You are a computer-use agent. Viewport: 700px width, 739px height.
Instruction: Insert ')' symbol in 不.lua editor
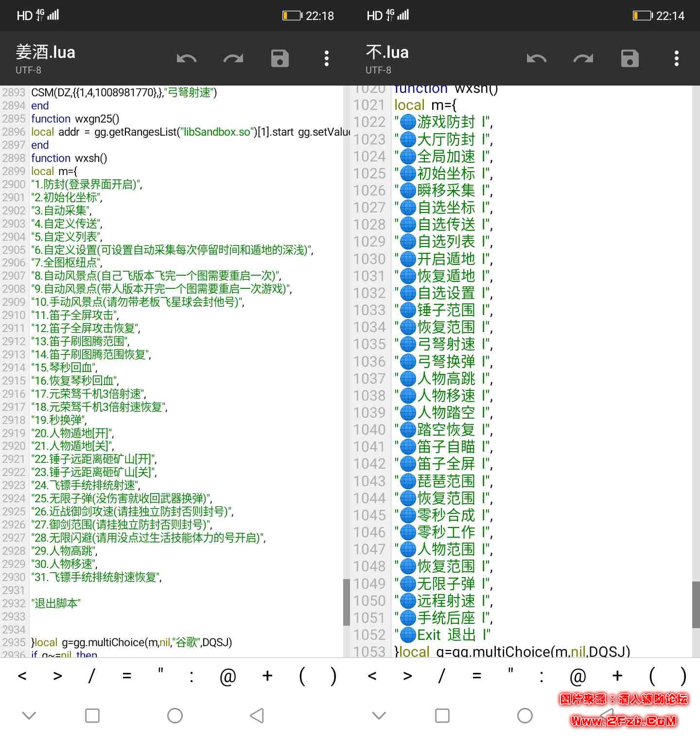(683, 676)
